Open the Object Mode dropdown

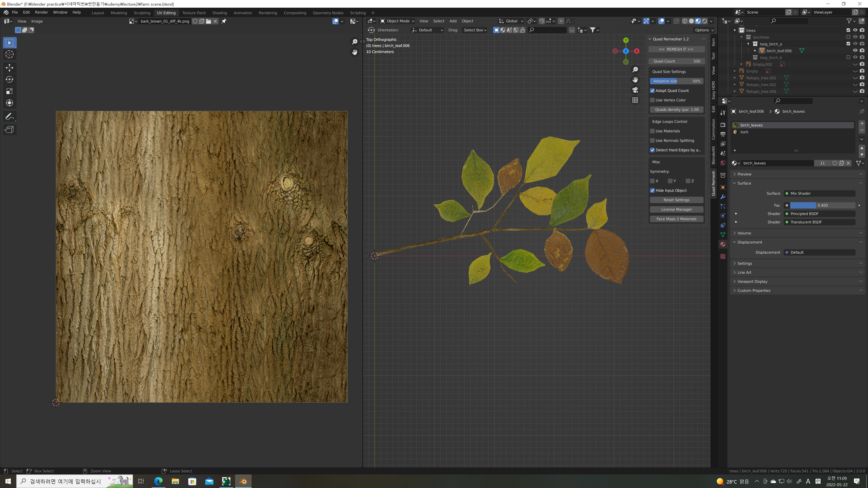397,21
